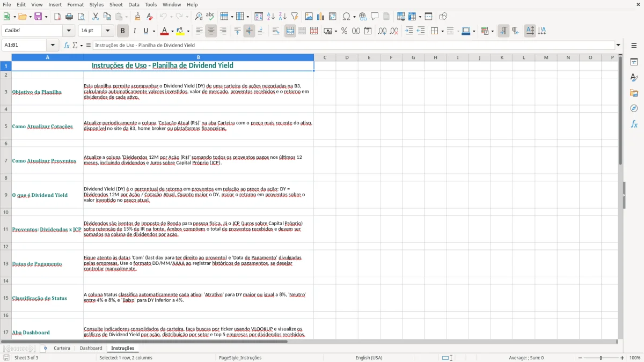Expand the Font Name dropdown
This screenshot has width=644, height=362.
tap(68, 31)
